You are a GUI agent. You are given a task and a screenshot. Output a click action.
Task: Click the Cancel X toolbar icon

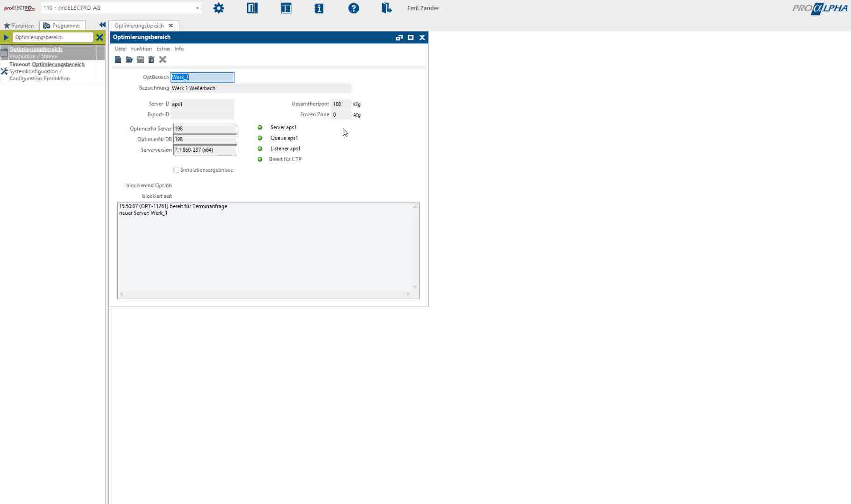[163, 60]
